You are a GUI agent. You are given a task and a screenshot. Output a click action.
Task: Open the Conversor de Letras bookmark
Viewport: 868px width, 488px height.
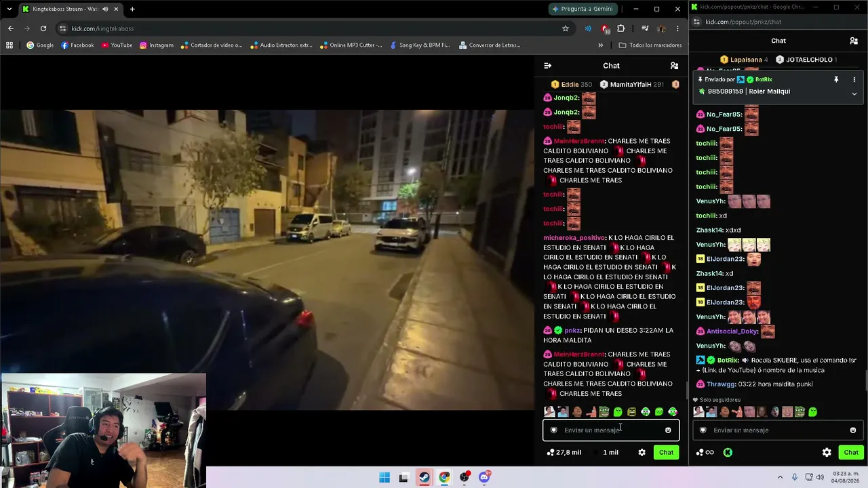coord(490,45)
